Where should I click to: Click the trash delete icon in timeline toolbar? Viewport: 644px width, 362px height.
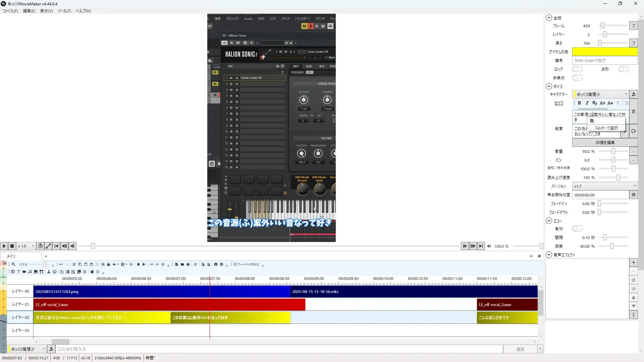pos(138,264)
